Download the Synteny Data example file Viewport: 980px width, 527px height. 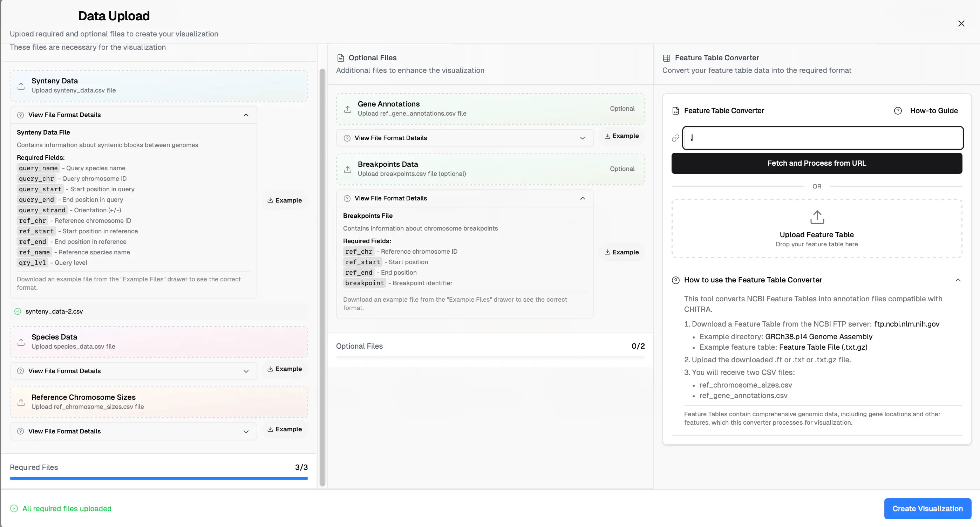click(x=285, y=200)
